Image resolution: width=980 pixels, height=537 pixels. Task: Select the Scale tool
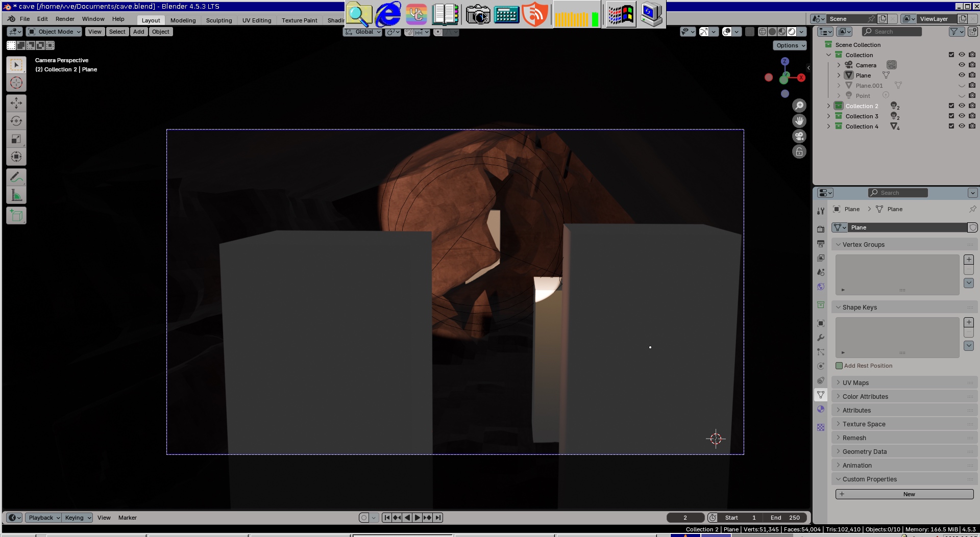tap(16, 139)
